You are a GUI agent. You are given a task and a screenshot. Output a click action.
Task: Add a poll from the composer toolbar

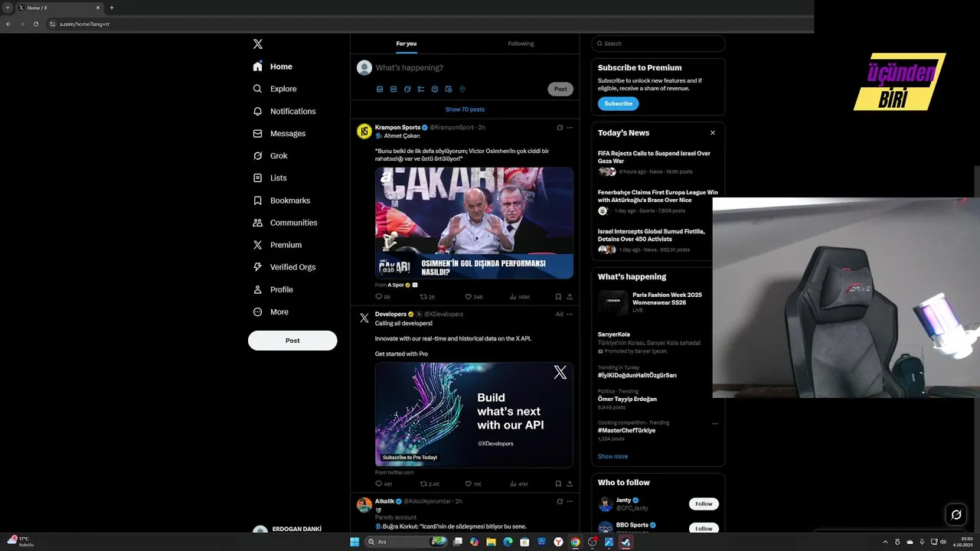421,89
